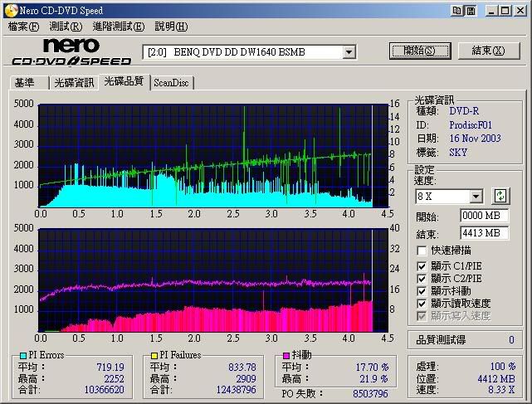Click the book icon in title bar
This screenshot has width=532, height=404.
(457, 11)
